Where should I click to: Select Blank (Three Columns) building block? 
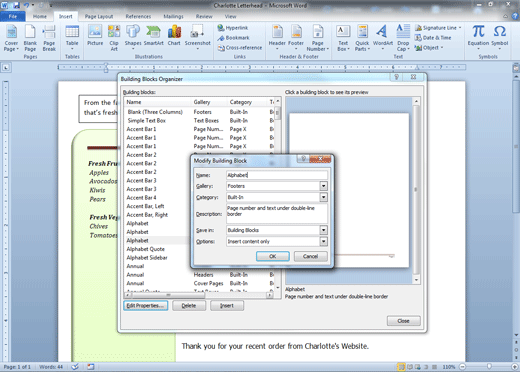155,112
